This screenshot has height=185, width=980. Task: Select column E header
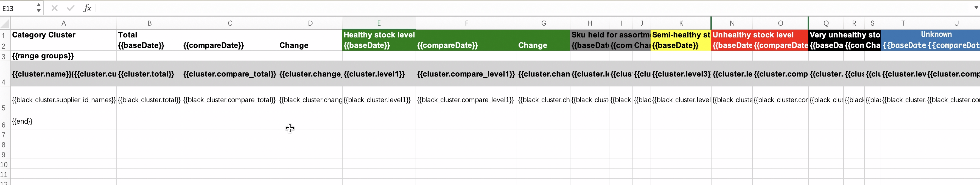point(379,23)
